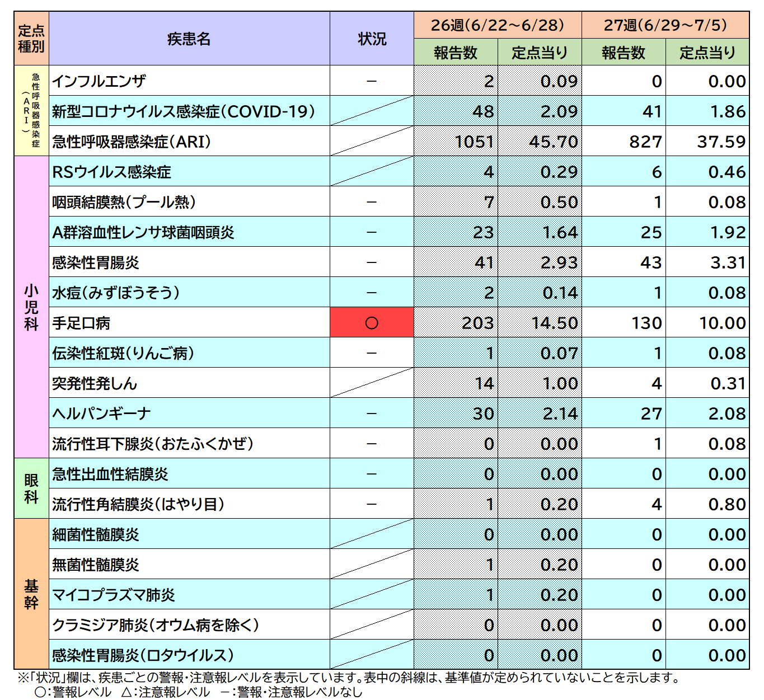Screen dimensions: 764x700
Task: Select the 疾患名 column header
Action: pos(189,39)
